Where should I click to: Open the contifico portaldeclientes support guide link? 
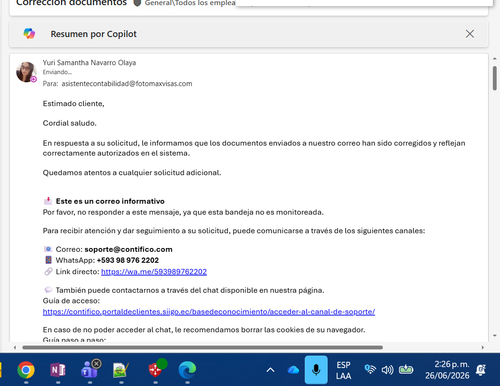point(209,312)
